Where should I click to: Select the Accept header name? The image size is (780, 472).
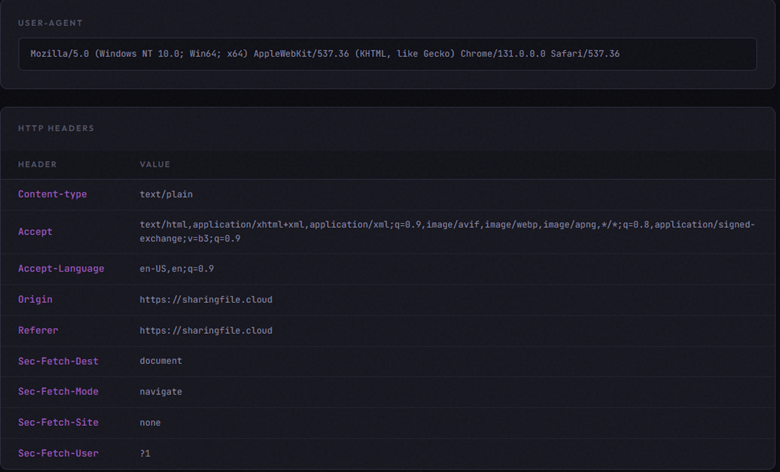[x=35, y=231]
